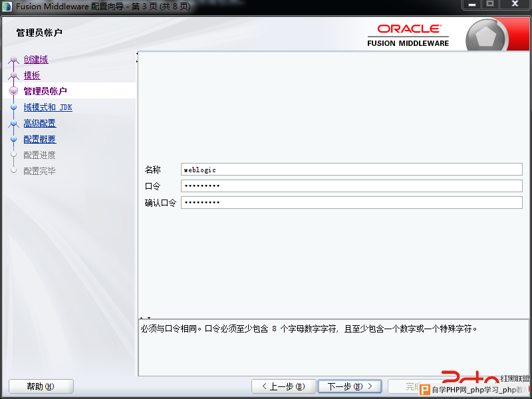The width and height of the screenshot is (532, 399).
Task: Click the 模板 step node icon
Action: [13, 76]
